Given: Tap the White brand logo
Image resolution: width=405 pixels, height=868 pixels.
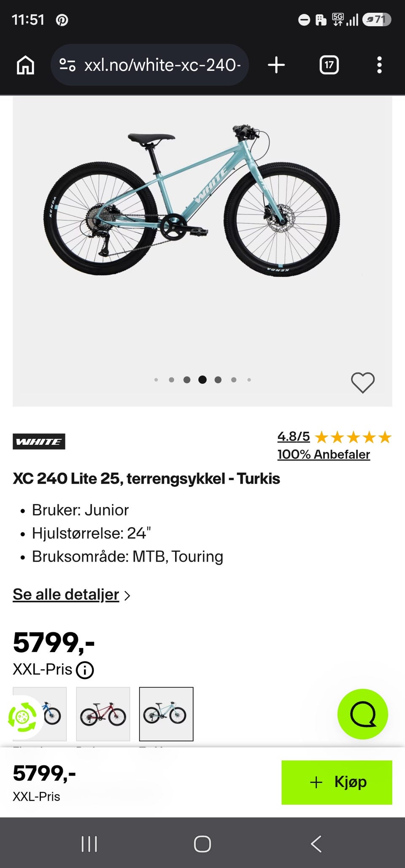Looking at the screenshot, I should [39, 441].
